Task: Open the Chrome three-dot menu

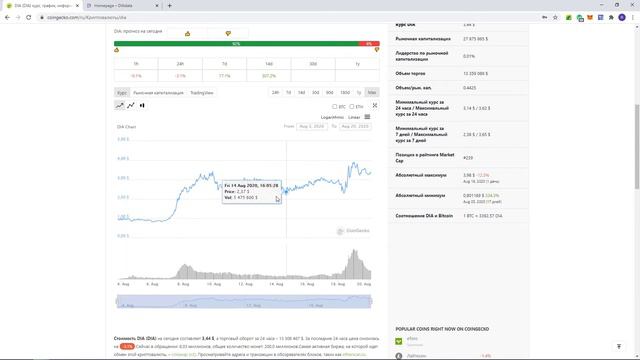Action: click(633, 18)
